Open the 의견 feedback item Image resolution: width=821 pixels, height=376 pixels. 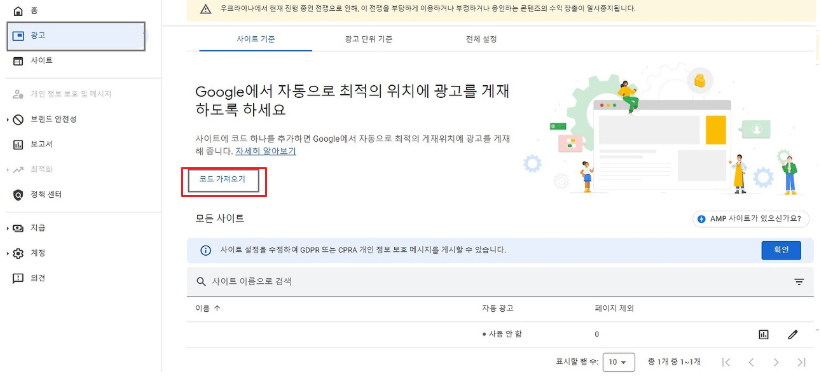[38, 278]
